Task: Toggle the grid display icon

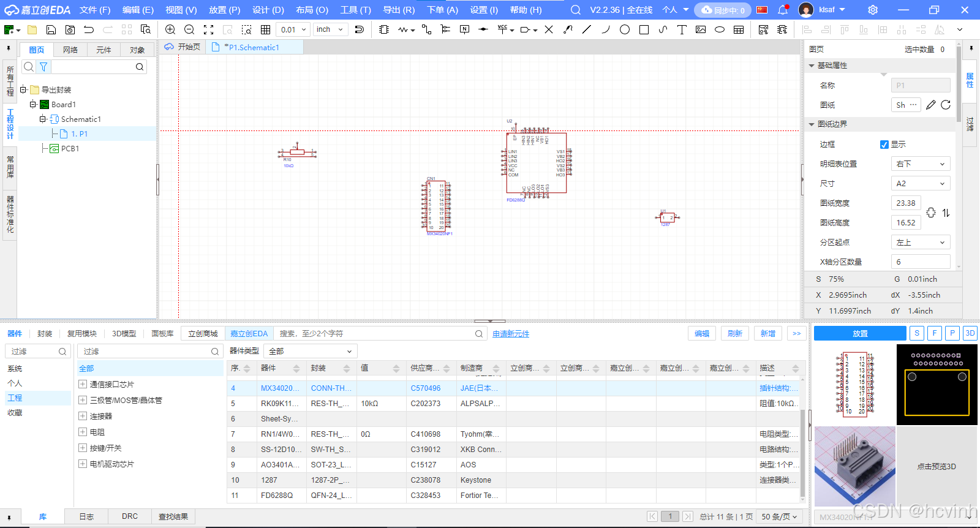Action: coord(265,29)
